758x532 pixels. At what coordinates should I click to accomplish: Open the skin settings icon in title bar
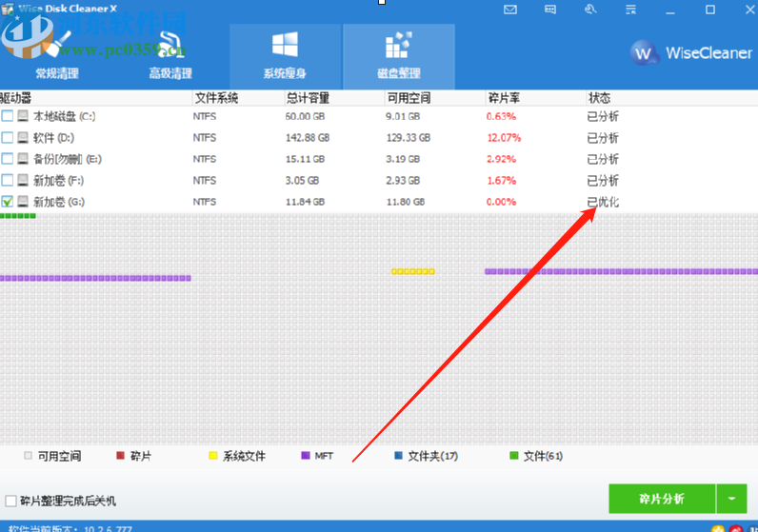pos(590,10)
